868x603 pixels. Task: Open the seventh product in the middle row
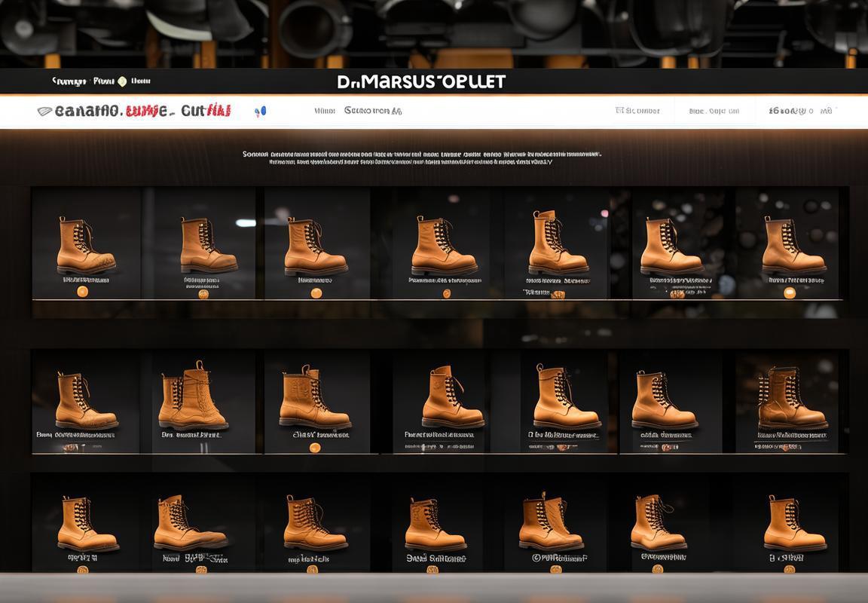(793, 397)
